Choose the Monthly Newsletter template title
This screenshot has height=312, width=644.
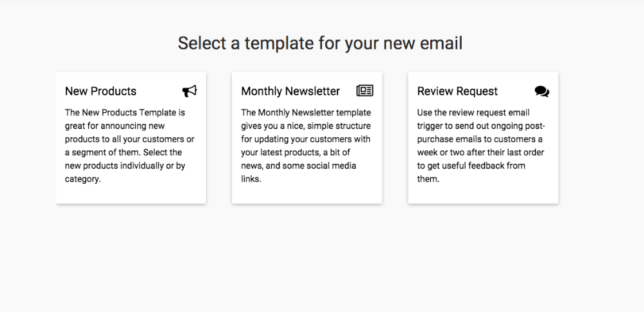coord(290,92)
